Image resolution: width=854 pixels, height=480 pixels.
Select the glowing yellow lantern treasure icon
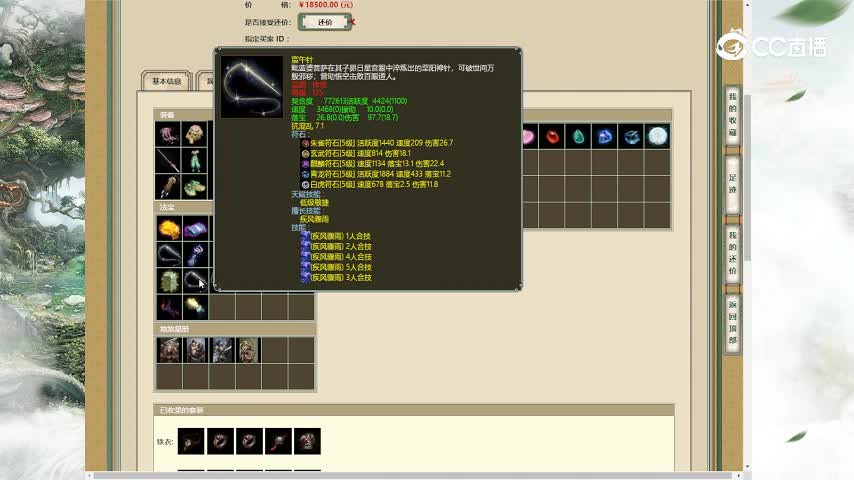coord(195,307)
